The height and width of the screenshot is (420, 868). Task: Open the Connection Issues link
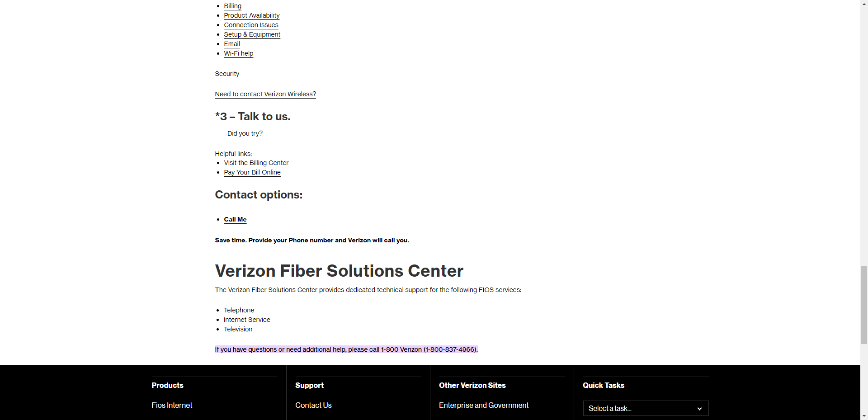251,25
